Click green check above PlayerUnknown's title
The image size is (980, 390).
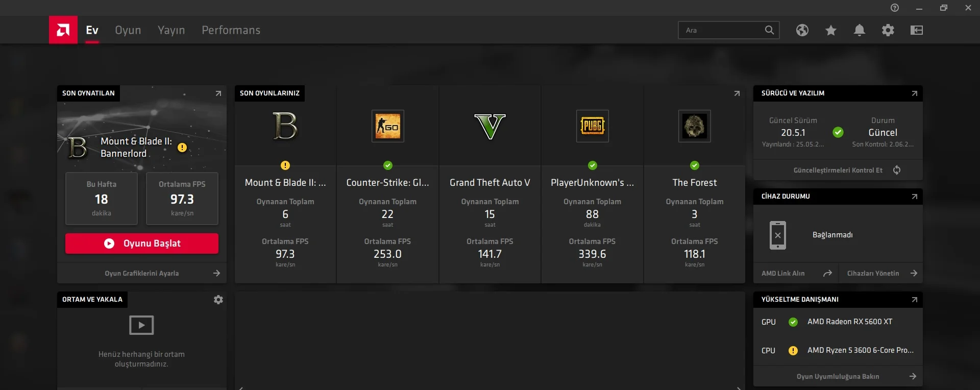[x=593, y=165]
